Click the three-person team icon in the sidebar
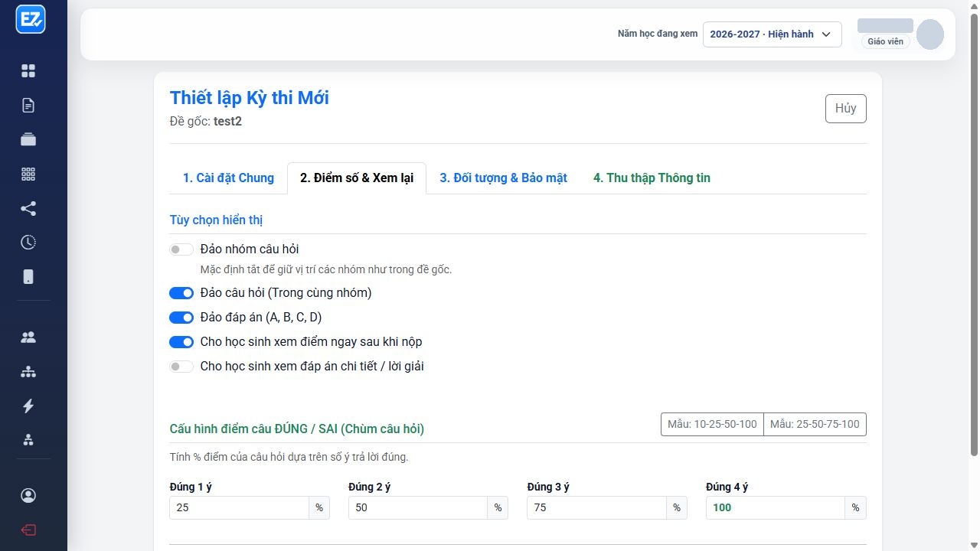The height and width of the screenshot is (551, 980). 28,440
